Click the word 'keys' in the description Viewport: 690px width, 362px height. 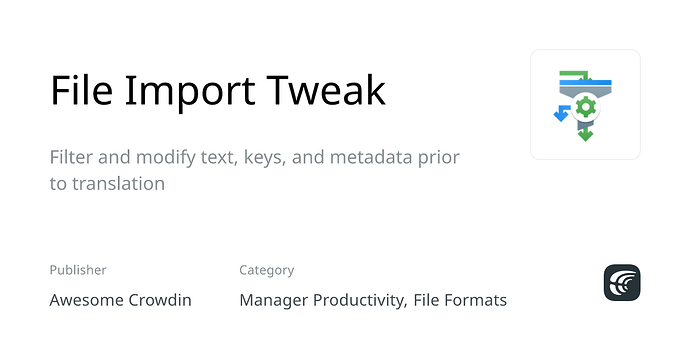click(x=264, y=158)
